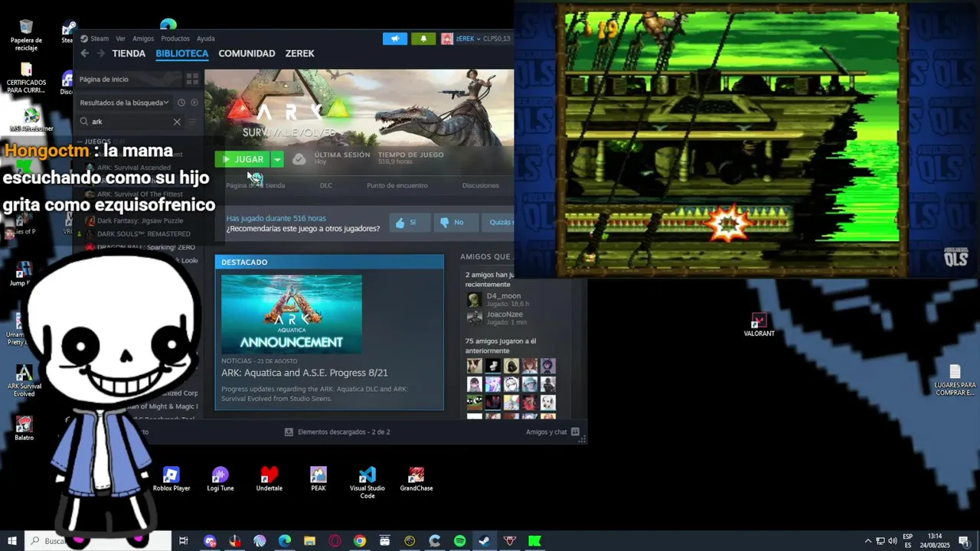Open the Steam notifications bell
The height and width of the screenshot is (551, 980).
[x=424, y=38]
